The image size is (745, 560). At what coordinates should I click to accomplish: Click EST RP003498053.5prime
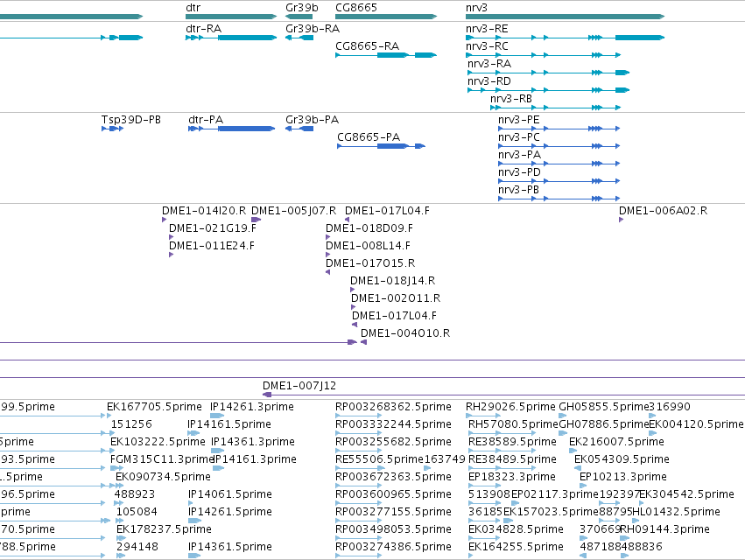393,529
